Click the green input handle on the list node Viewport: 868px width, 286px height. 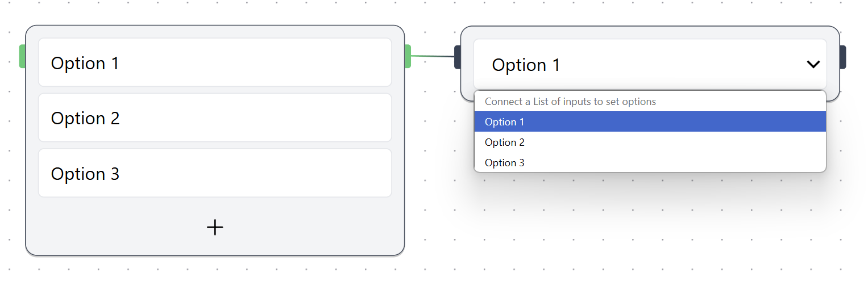[x=22, y=56]
